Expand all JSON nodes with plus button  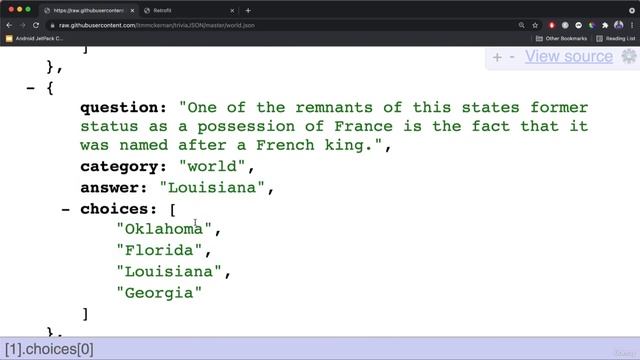[497, 57]
